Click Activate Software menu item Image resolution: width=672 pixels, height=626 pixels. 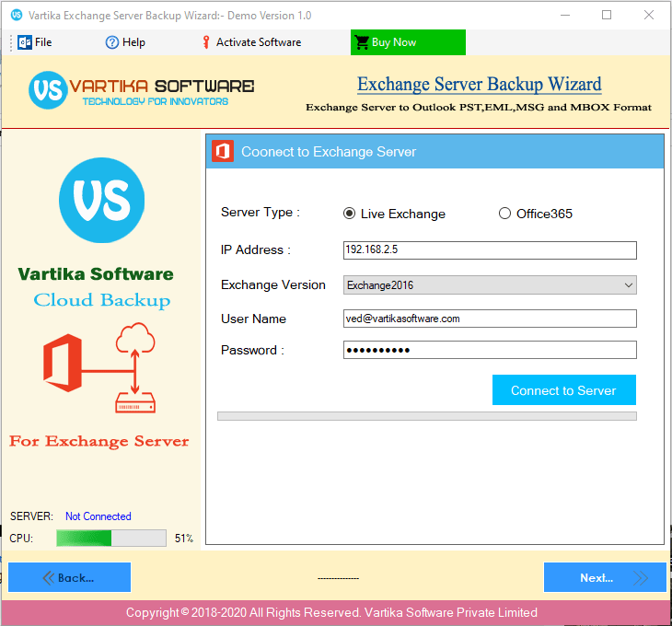252,42
